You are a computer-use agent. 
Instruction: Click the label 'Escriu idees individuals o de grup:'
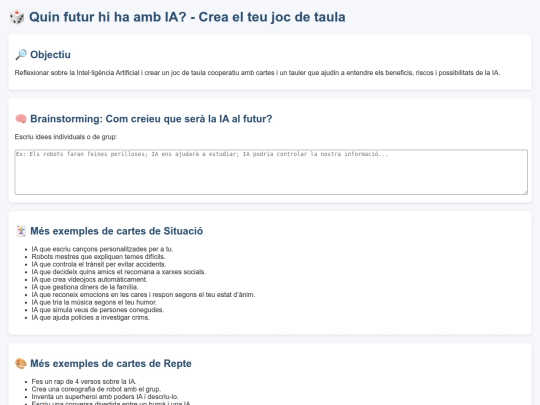pyautogui.click(x=66, y=137)
